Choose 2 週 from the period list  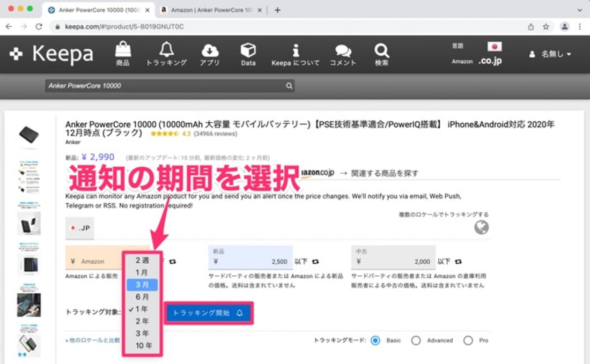(x=142, y=260)
